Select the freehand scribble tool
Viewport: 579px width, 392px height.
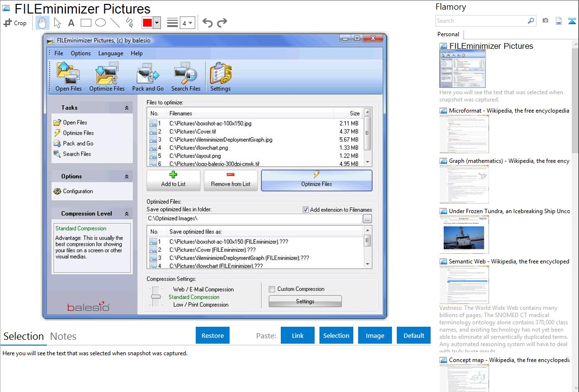pos(130,23)
